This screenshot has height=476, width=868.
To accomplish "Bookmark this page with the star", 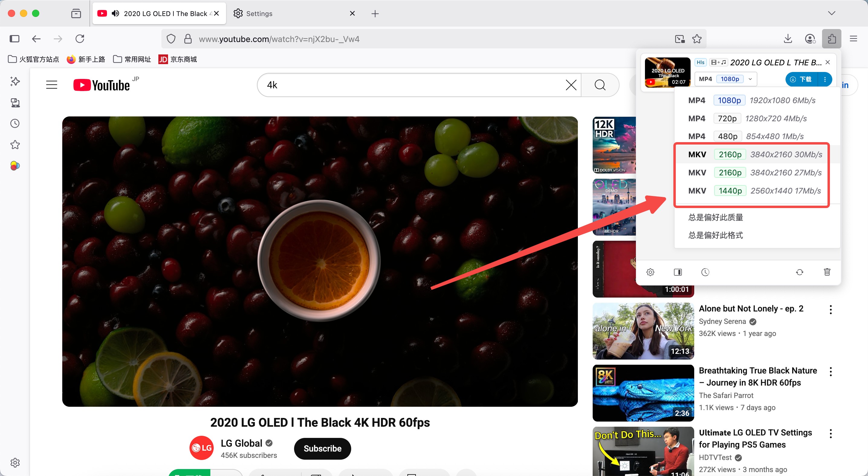I will click(x=697, y=39).
